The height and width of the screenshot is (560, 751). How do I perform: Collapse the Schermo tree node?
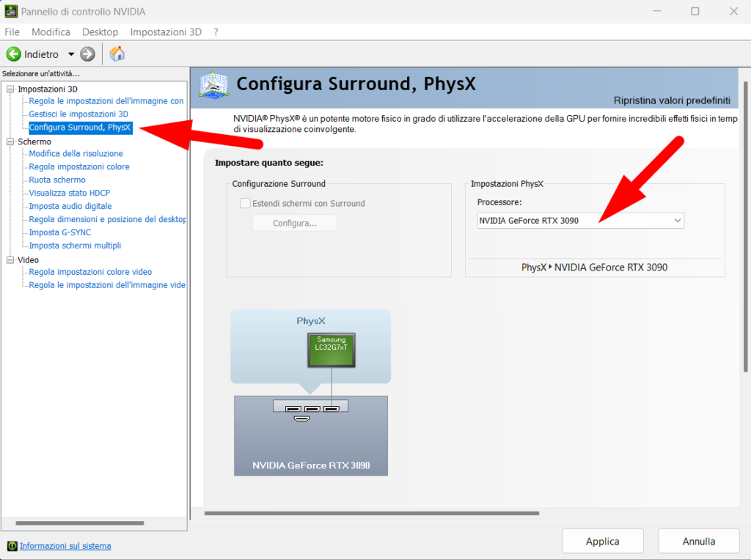click(x=10, y=141)
